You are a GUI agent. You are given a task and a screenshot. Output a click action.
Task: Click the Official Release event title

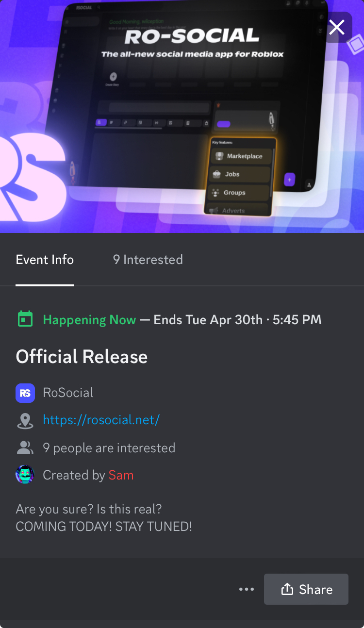pyautogui.click(x=82, y=357)
